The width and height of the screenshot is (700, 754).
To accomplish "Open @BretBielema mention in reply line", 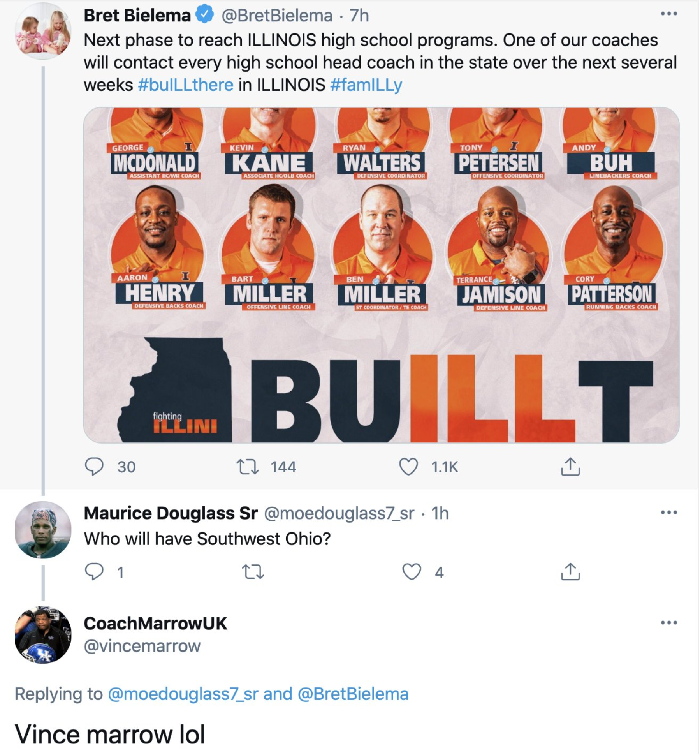I will click(x=353, y=694).
